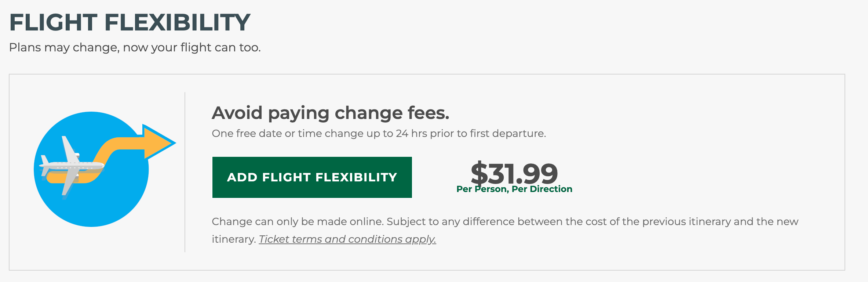Viewport: 868px width, 282px height.
Task: Select the Per Person, Per Direction label
Action: [513, 190]
